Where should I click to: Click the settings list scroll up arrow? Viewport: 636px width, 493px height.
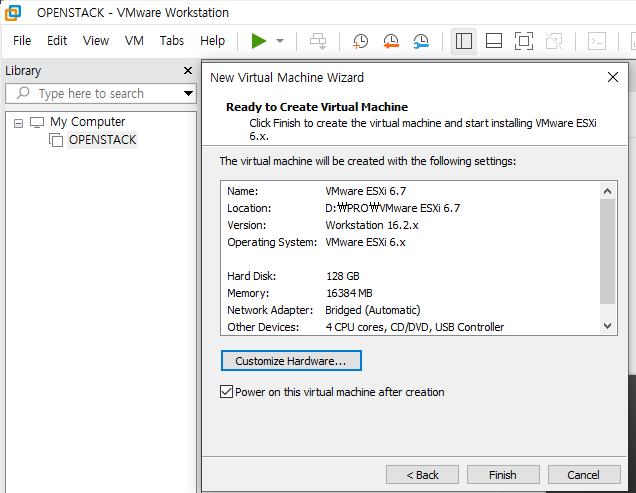click(607, 191)
